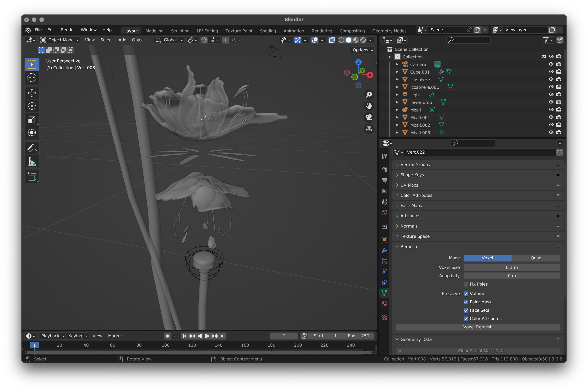Select the Rotate tool
588x391 pixels.
click(32, 106)
